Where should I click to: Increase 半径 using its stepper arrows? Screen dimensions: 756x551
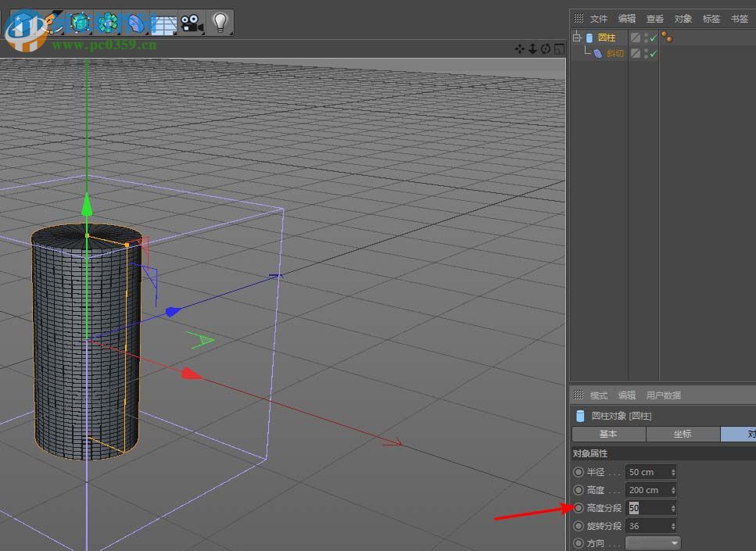673,471
